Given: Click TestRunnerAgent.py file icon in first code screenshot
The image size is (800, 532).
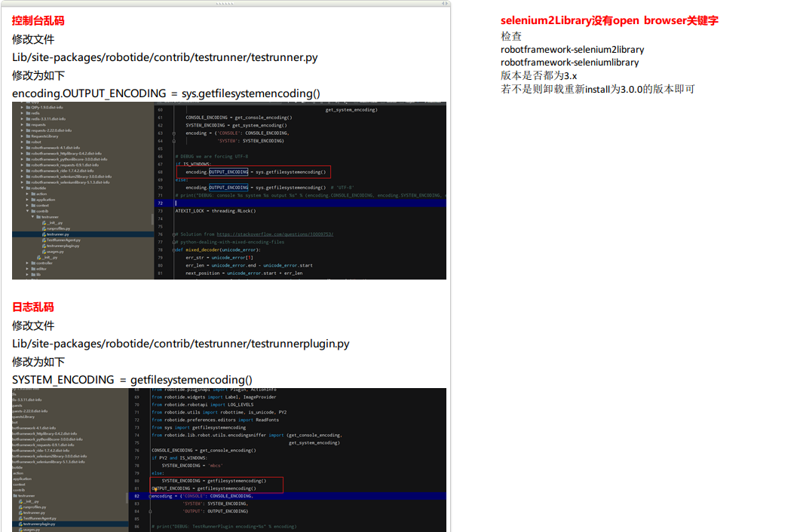Looking at the screenshot, I should click(44, 240).
